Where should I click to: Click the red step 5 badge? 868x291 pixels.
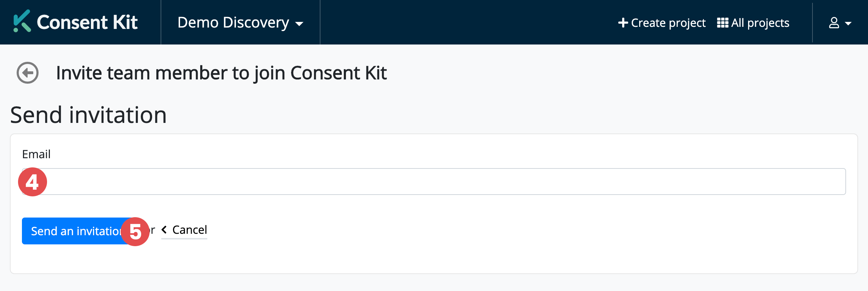[x=135, y=232]
